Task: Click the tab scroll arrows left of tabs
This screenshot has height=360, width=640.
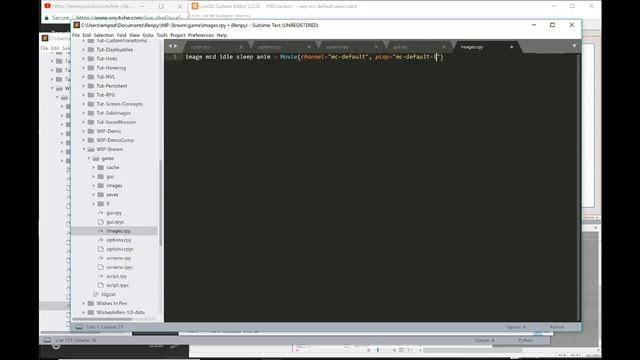Action: [x=173, y=46]
